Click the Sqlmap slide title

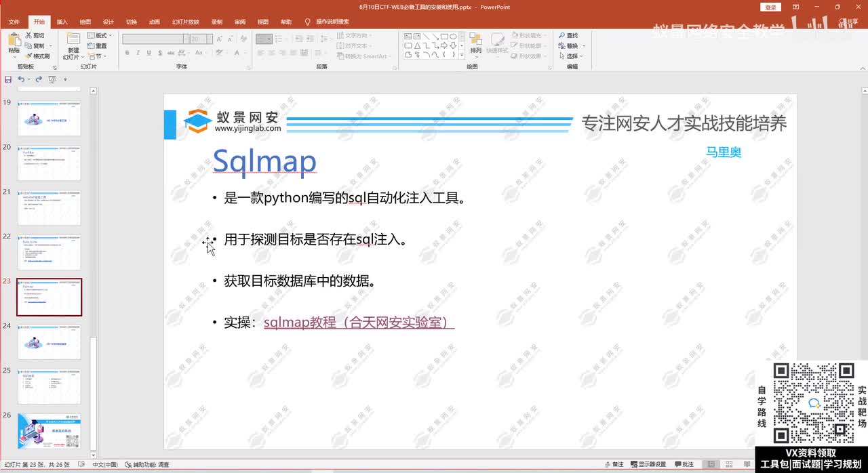[264, 161]
